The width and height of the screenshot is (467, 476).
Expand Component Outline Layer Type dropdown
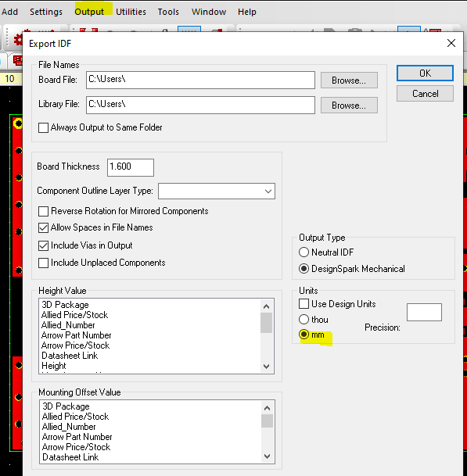[268, 191]
